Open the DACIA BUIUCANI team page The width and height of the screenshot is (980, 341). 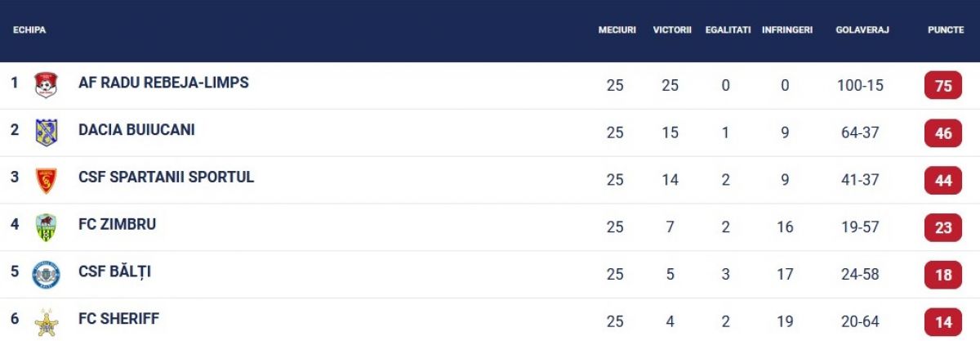point(136,130)
